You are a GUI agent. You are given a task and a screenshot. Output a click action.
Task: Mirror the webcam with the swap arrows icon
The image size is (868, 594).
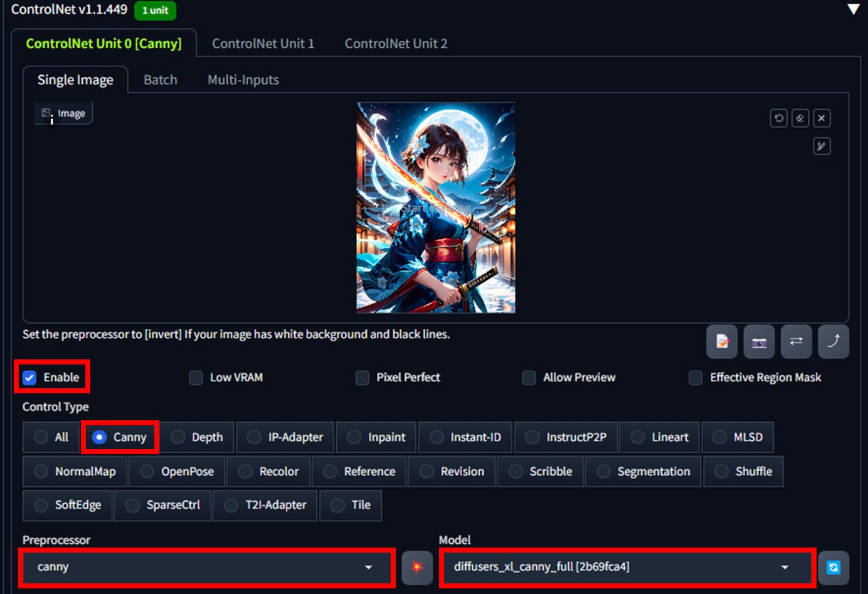click(796, 342)
